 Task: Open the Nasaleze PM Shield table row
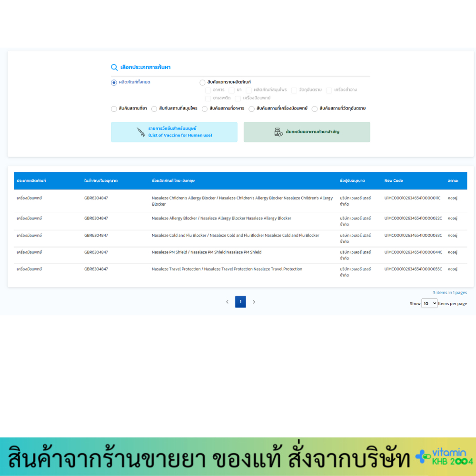(207, 252)
